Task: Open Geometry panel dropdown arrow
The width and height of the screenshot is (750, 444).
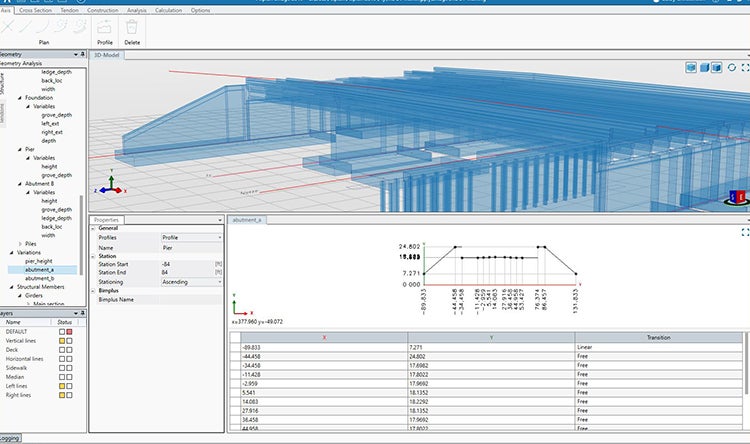Action: tap(76, 54)
